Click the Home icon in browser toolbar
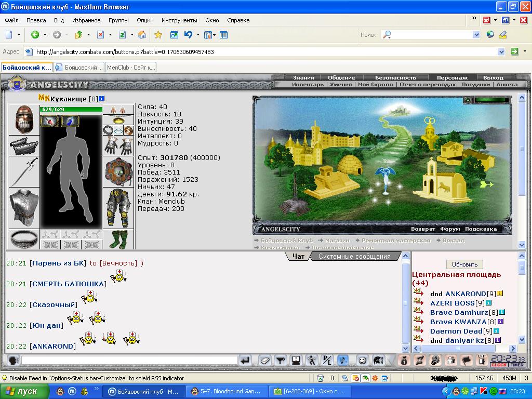Image resolution: width=532 pixels, height=399 pixels. [x=142, y=35]
